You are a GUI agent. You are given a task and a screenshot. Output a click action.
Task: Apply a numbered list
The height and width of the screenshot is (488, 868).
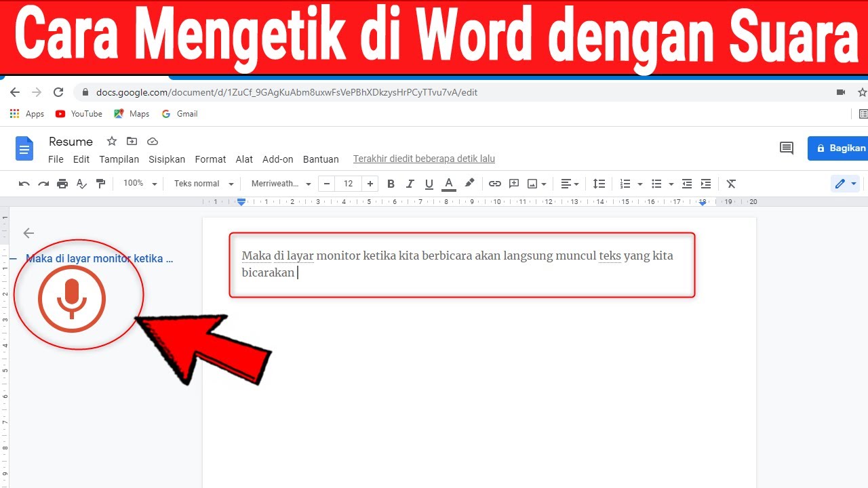coord(625,184)
